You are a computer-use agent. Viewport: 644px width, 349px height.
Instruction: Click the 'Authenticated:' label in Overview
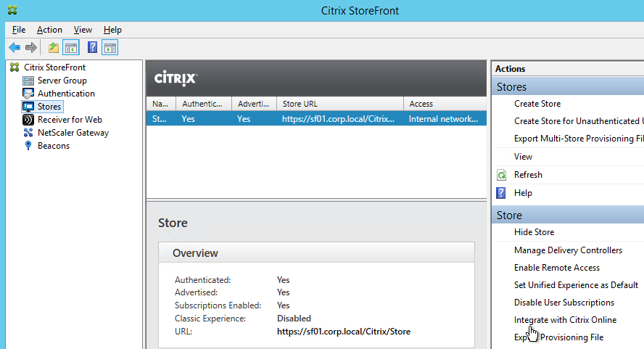click(x=202, y=280)
